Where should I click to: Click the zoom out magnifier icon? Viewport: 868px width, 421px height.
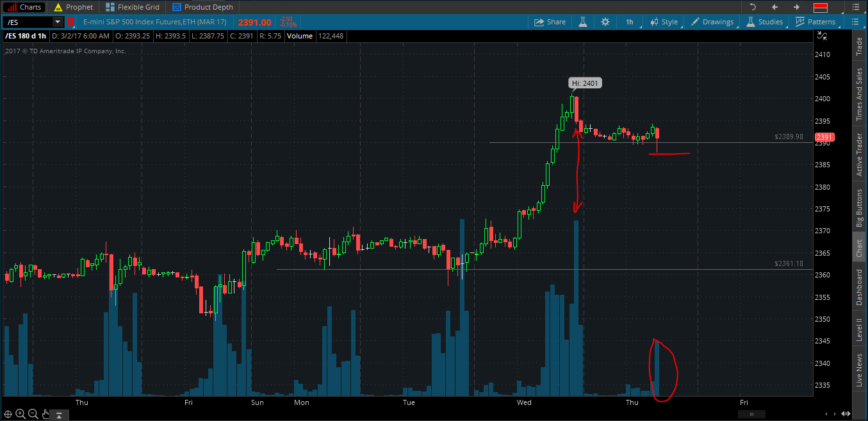tap(33, 414)
